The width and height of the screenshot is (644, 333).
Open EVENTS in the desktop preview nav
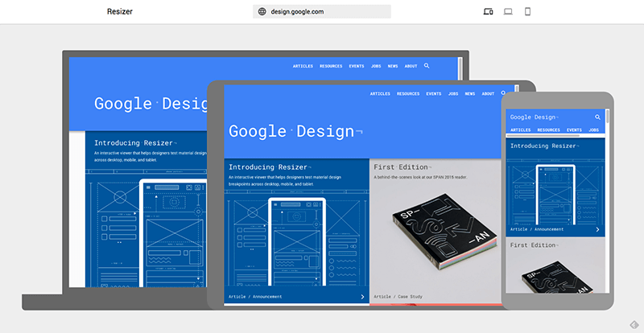pos(357,66)
